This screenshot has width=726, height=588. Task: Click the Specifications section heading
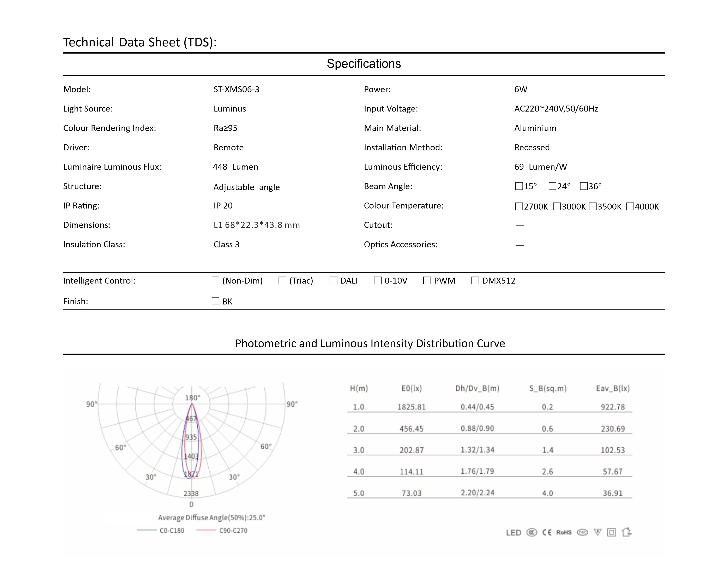click(x=364, y=64)
